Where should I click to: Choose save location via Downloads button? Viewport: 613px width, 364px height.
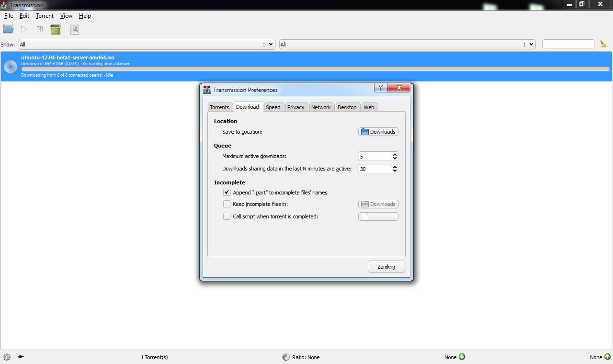click(x=378, y=132)
